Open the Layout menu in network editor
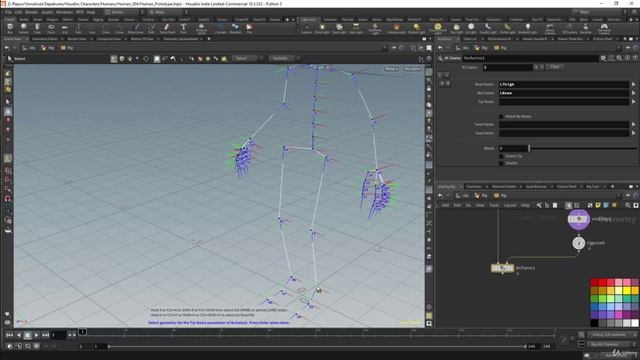Viewport: 640px width, 360px height. tap(510, 205)
